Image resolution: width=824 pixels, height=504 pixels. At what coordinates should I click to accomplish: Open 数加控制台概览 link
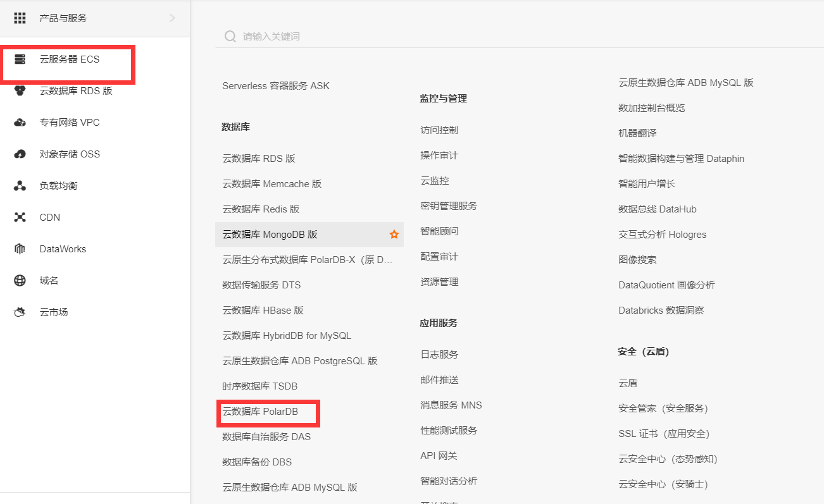652,108
